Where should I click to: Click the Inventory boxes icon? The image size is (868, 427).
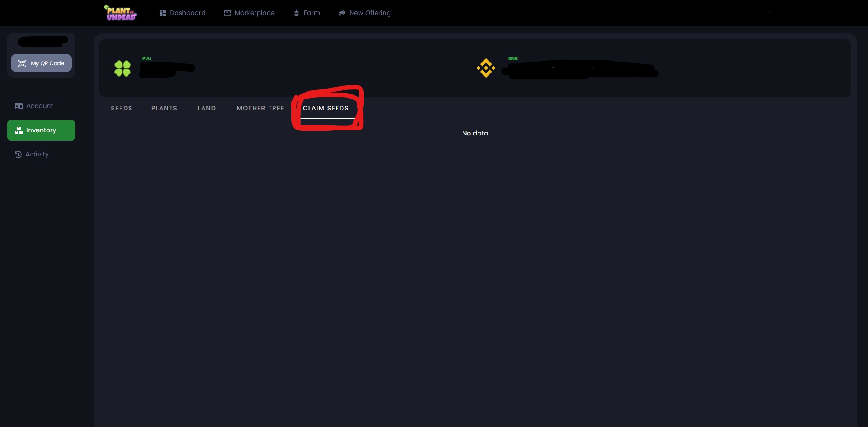19,130
